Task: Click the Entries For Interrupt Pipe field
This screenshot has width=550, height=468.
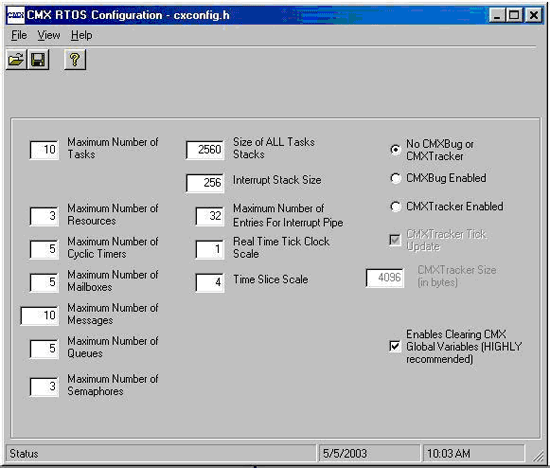Action: point(210,216)
